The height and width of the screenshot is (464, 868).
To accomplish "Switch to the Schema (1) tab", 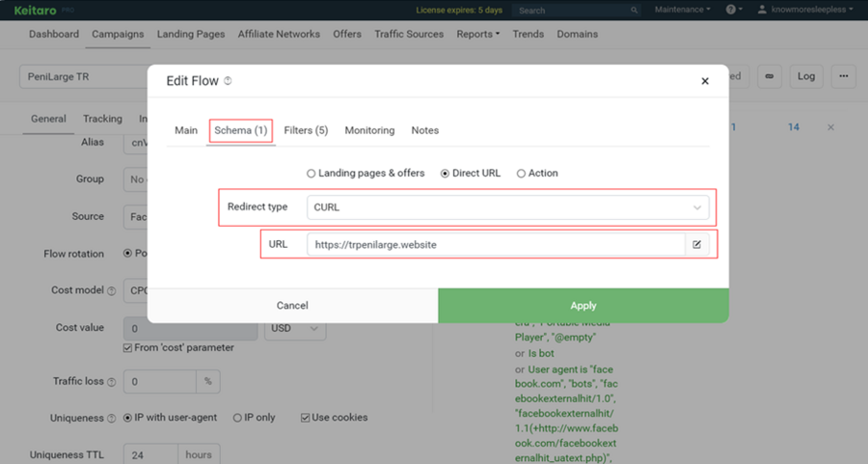I will [x=241, y=130].
